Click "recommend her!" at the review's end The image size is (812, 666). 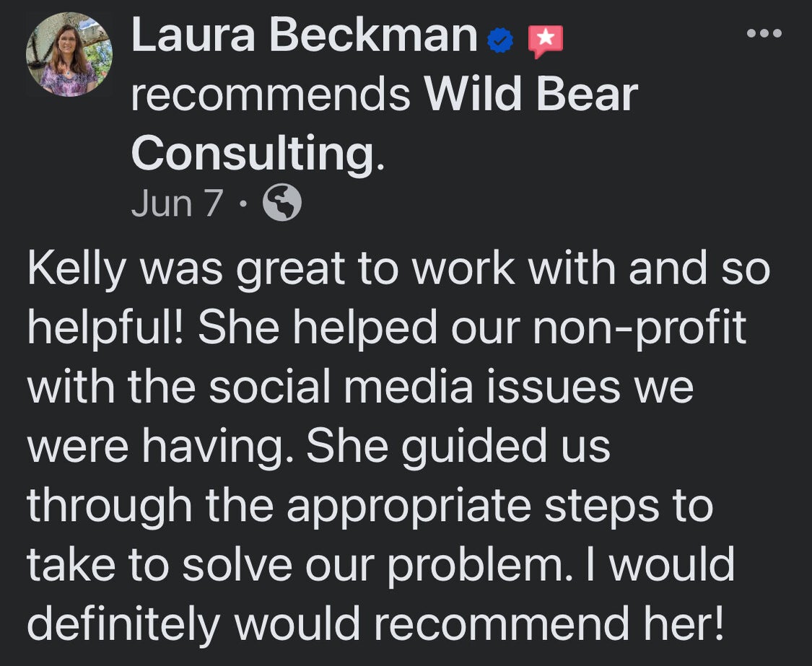[x=548, y=623]
